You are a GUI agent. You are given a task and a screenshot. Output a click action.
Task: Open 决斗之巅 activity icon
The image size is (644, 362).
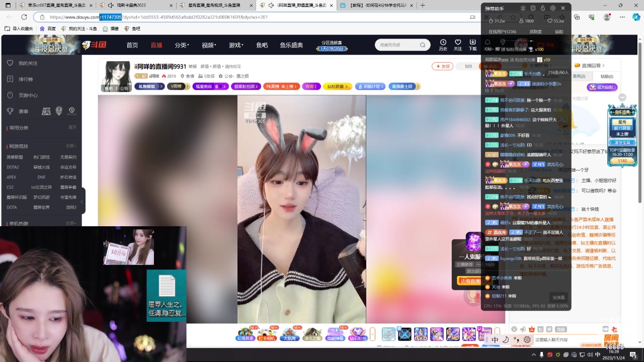[312, 334]
